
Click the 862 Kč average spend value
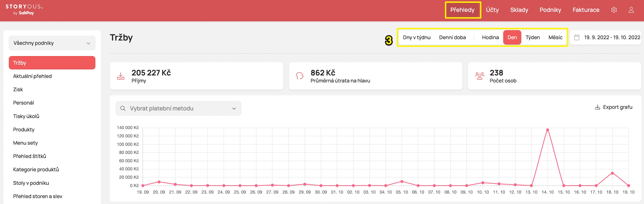pos(323,73)
